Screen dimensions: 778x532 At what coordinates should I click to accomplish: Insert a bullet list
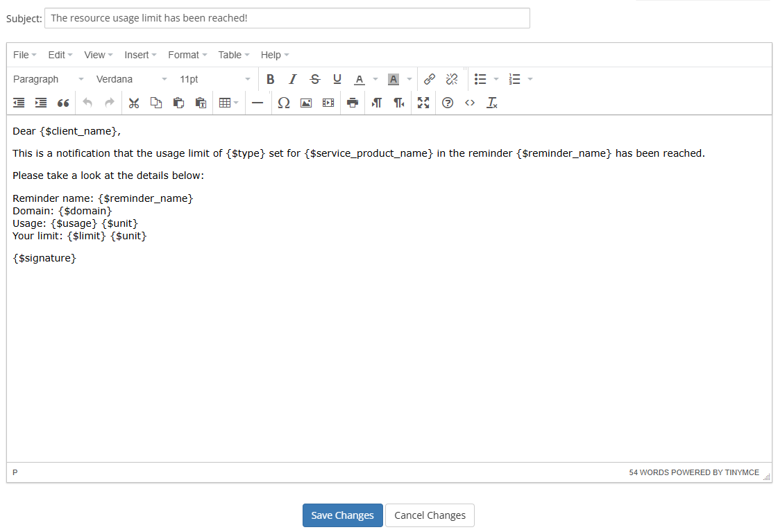tap(480, 79)
